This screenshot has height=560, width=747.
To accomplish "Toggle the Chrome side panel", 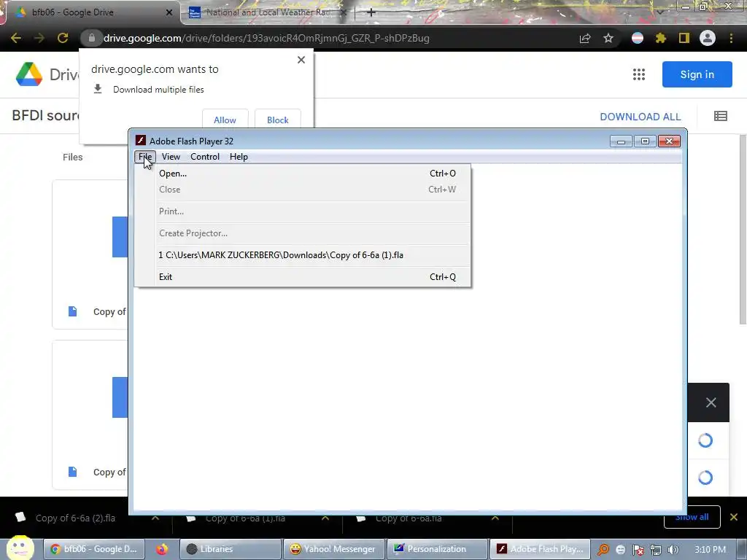I will [684, 38].
